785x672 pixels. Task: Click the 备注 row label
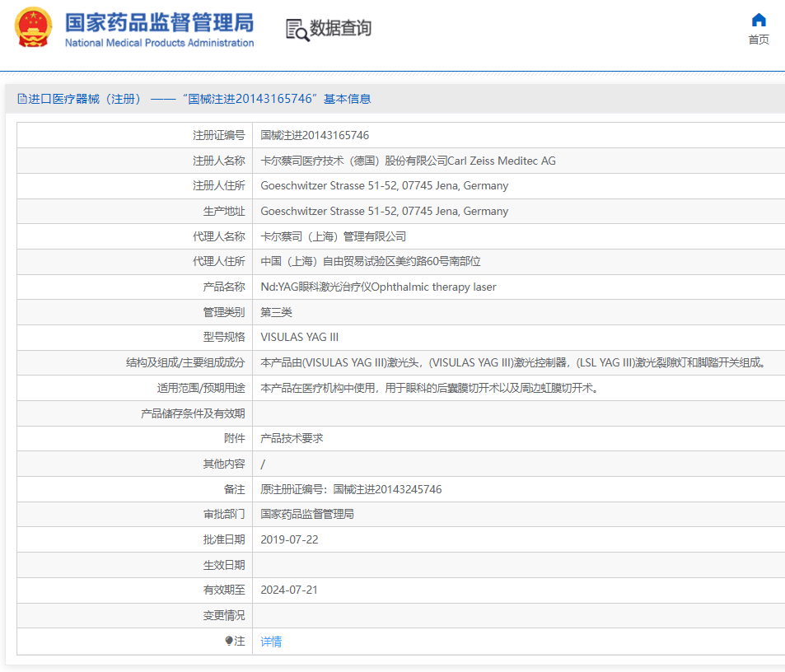234,489
